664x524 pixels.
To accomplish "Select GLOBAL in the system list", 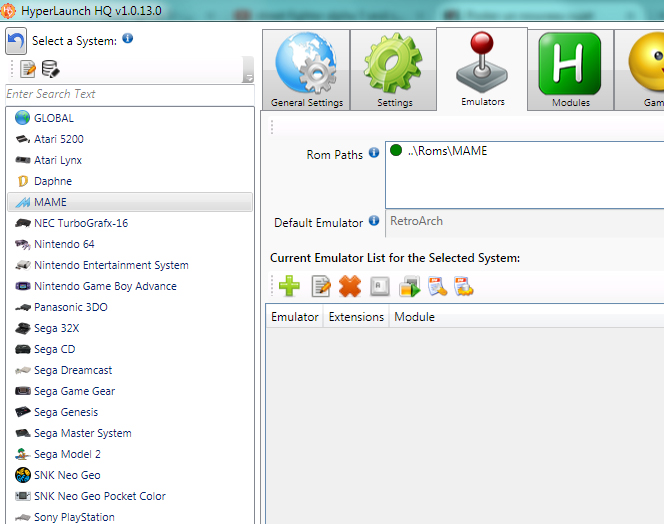I will point(130,118).
